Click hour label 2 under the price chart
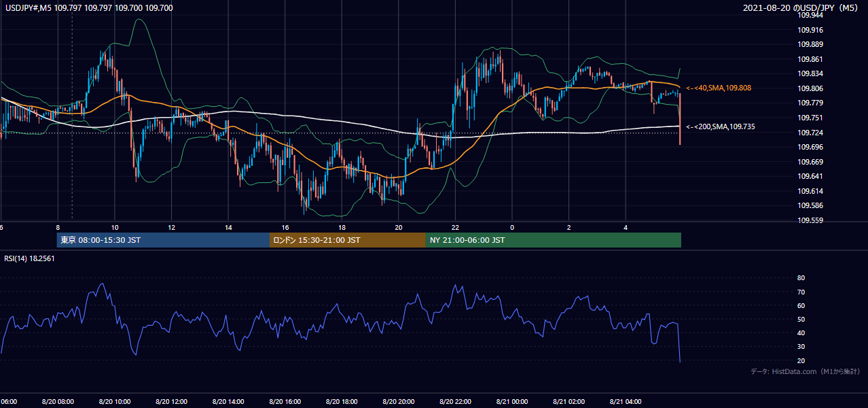Image resolution: width=868 pixels, height=408 pixels. coord(568,227)
